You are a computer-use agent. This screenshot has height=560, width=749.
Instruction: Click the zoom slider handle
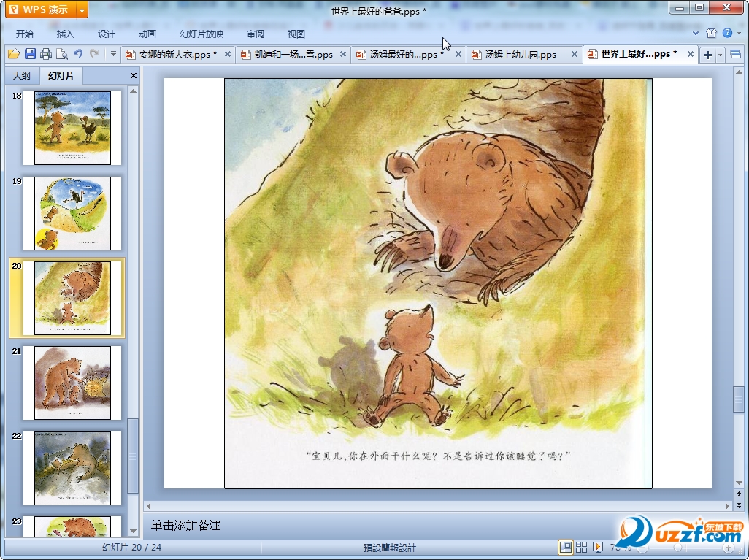[678, 548]
